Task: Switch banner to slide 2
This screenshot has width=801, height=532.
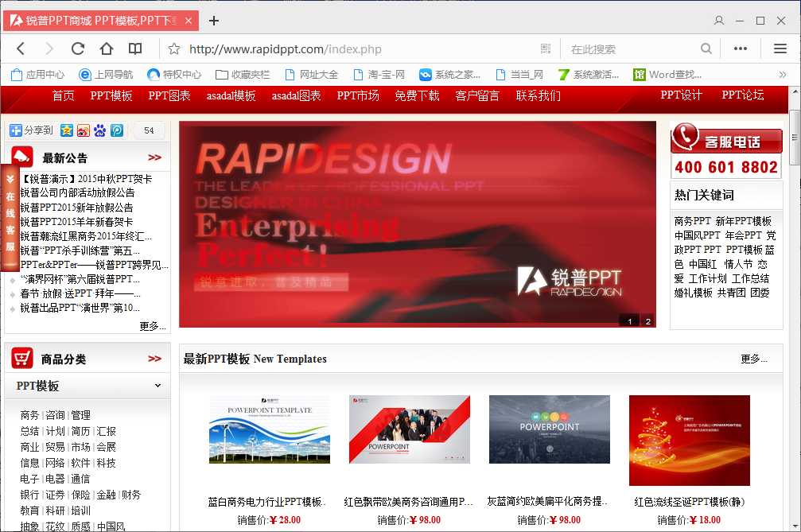Action: [647, 320]
